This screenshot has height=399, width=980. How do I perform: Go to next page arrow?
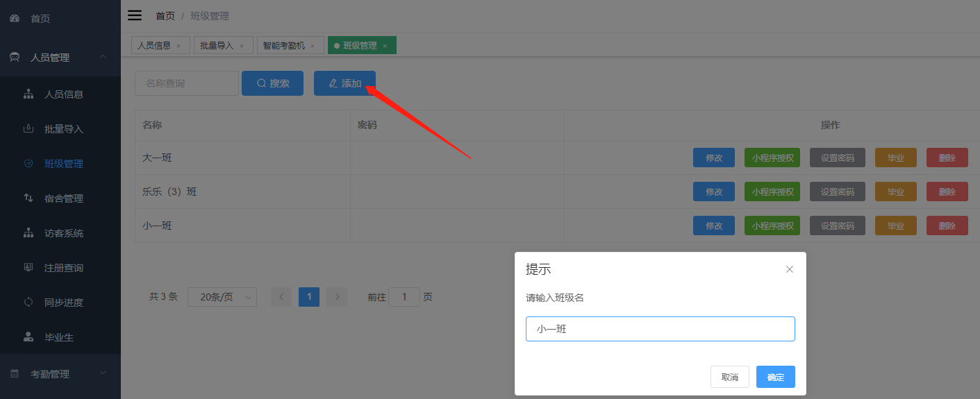(337, 297)
